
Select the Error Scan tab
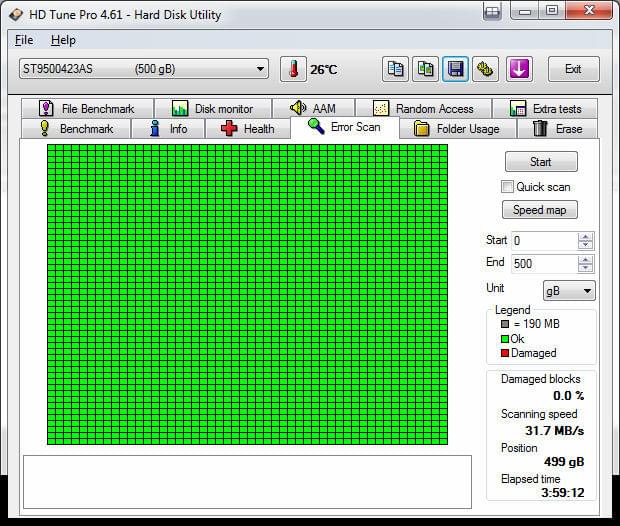[x=344, y=127]
